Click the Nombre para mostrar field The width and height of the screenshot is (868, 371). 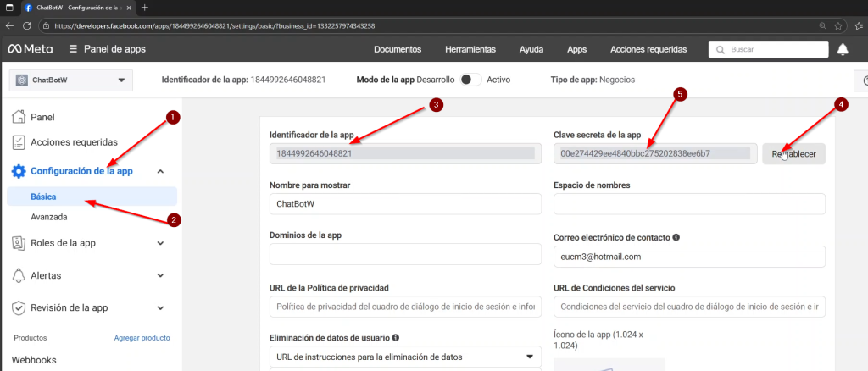[405, 204]
